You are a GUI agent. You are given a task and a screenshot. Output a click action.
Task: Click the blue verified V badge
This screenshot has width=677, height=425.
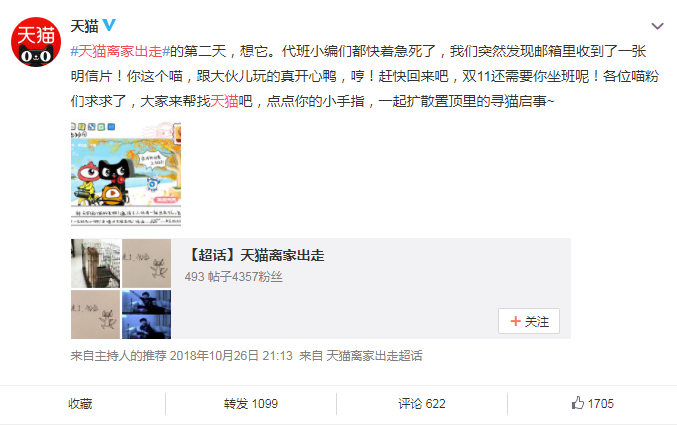click(x=109, y=25)
